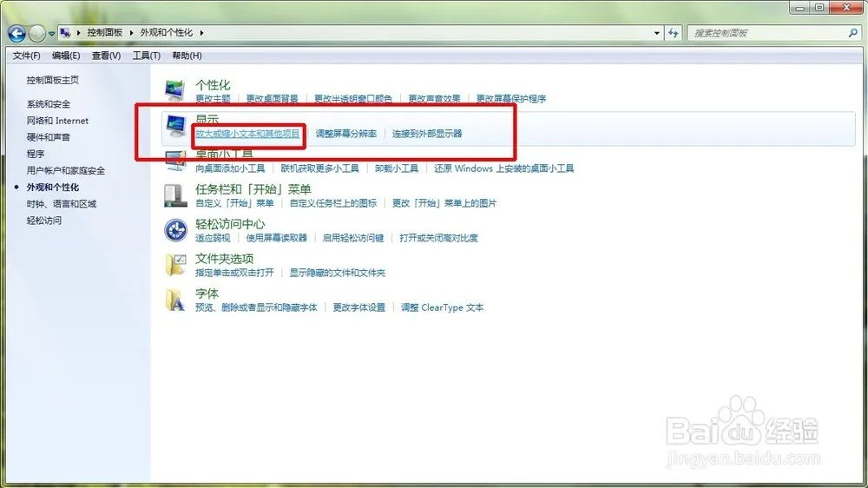Click the Control Panel icon in address bar

pos(65,33)
